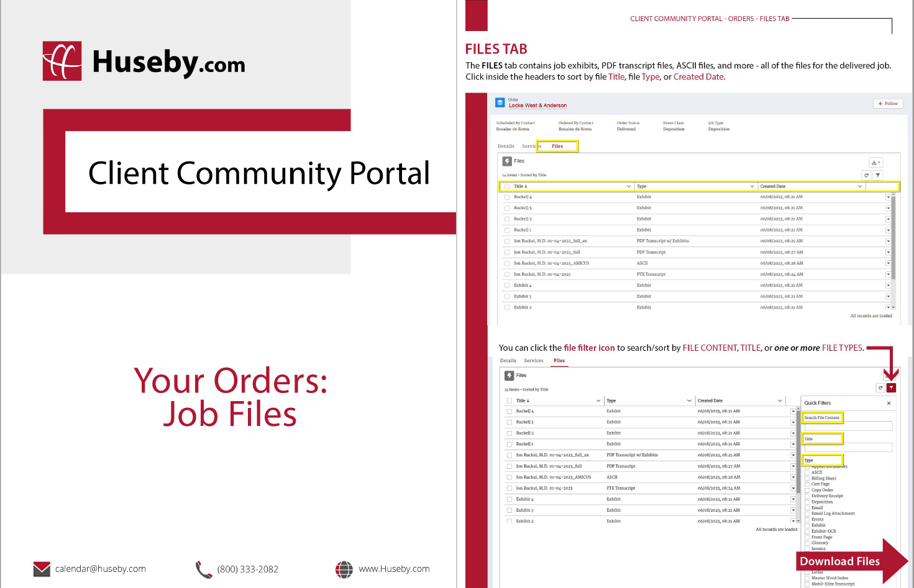Click 'Delivery Receipt' filter label

coord(827,496)
